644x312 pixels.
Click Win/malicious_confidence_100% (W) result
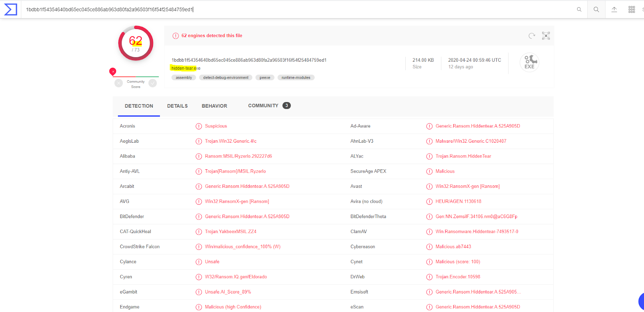tap(243, 246)
